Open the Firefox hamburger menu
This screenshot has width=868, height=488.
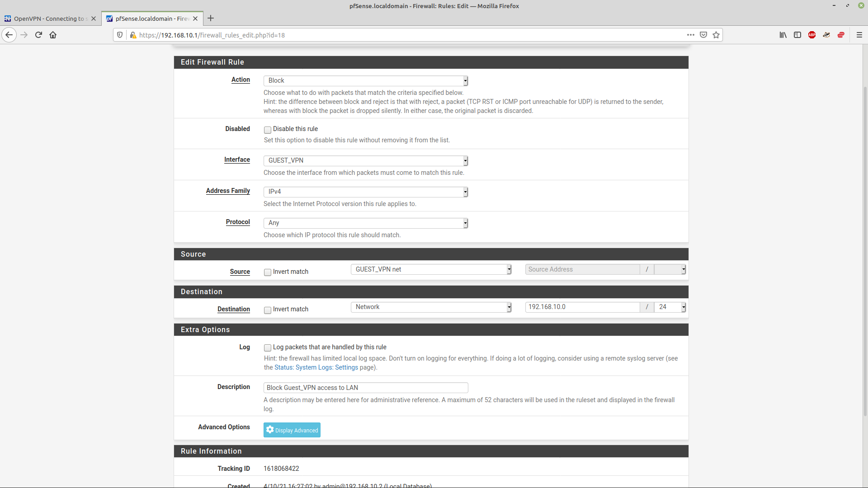pos(859,35)
